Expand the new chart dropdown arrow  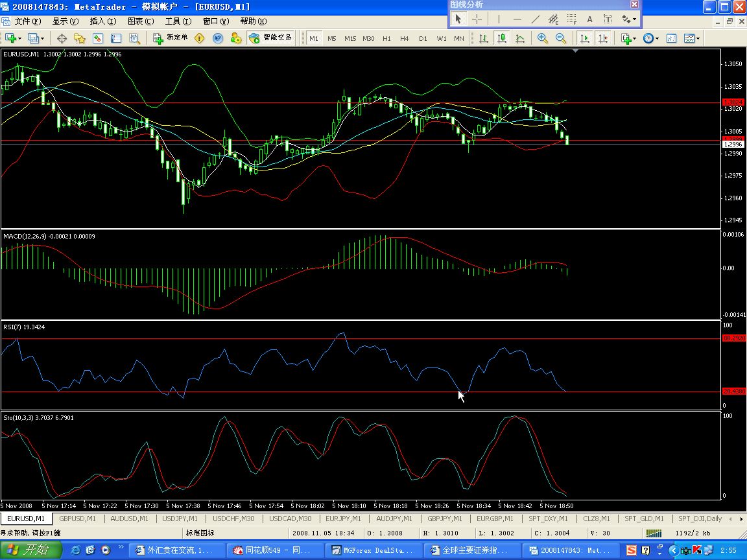(x=21, y=38)
